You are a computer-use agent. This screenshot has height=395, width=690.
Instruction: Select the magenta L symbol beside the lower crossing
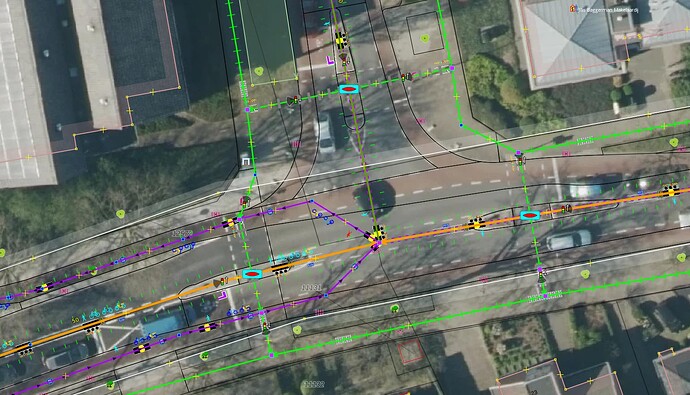(222, 295)
